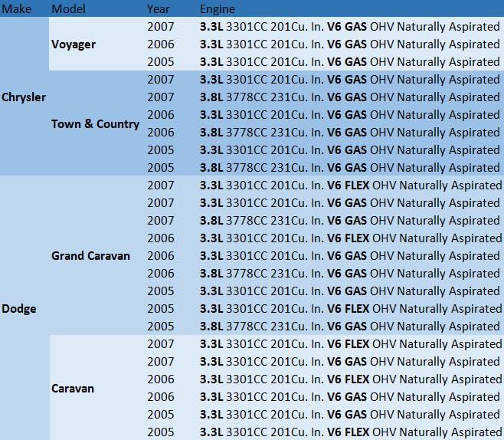The image size is (504, 440).
Task: Click the Engine column header
Action: pos(218,9)
